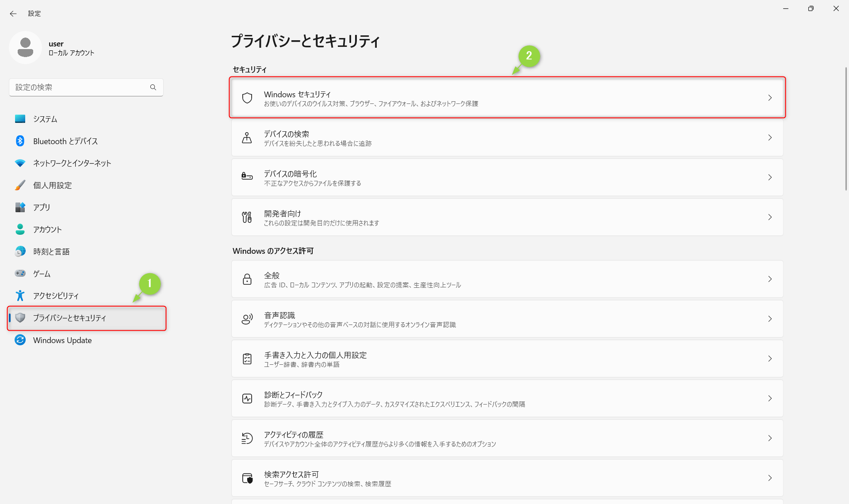
Task: Click the デバイスの暗号化 lock-drive icon
Action: point(247,177)
